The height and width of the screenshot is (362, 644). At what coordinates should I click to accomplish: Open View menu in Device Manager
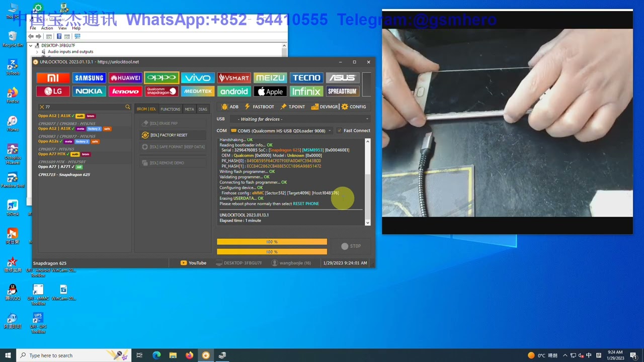pyautogui.click(x=62, y=28)
